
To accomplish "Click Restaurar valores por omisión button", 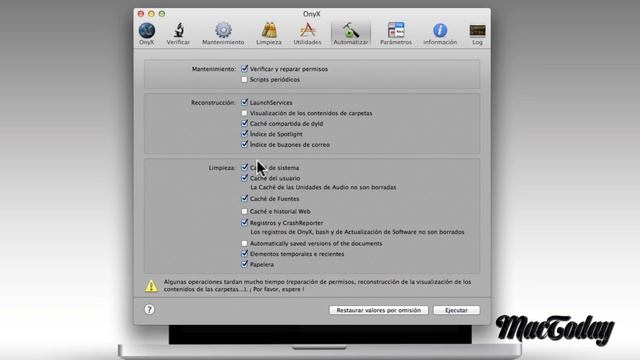I will 378,310.
